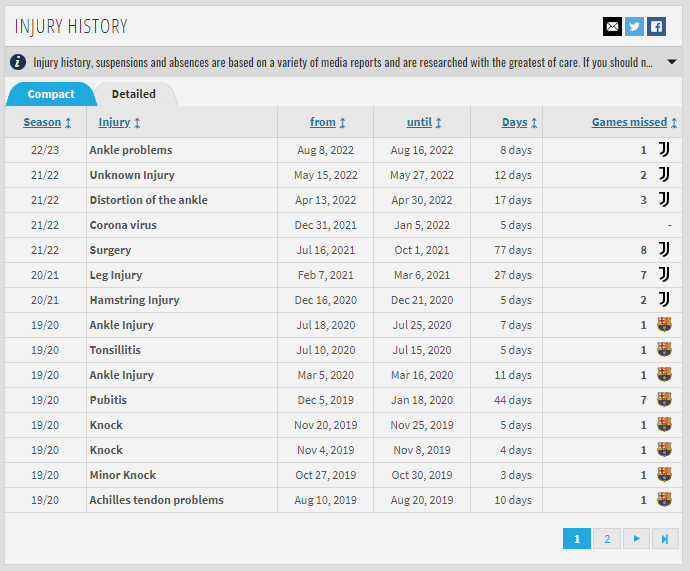Click Barcelona crest in Achilles tendon problems row
The image size is (690, 571).
664,500
